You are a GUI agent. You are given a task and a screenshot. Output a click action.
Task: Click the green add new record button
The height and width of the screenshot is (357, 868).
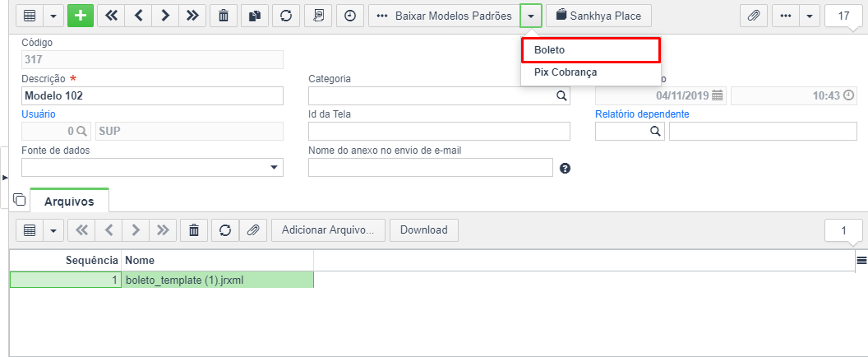coord(81,16)
